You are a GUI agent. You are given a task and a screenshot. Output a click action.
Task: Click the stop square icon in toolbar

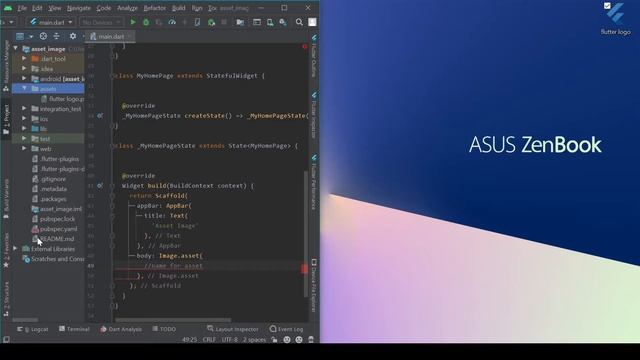click(x=224, y=22)
